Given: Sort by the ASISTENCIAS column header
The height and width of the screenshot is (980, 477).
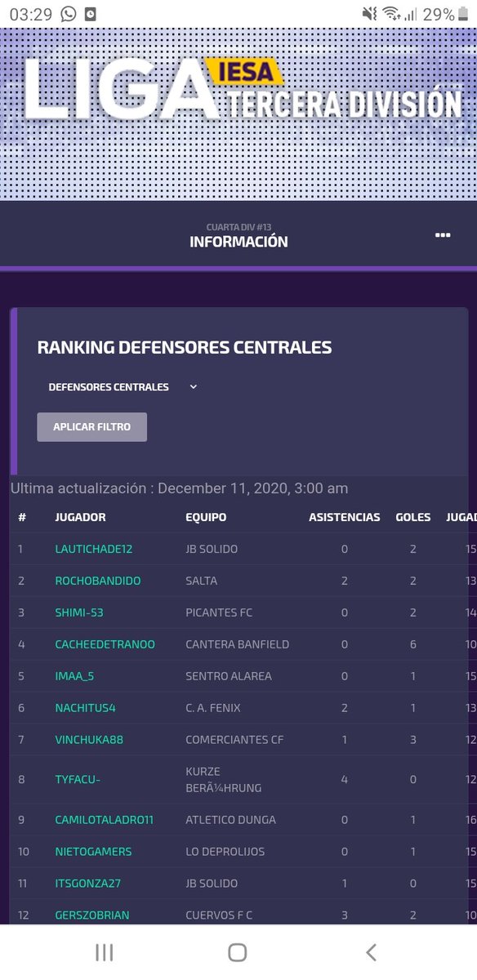Looking at the screenshot, I should point(344,517).
